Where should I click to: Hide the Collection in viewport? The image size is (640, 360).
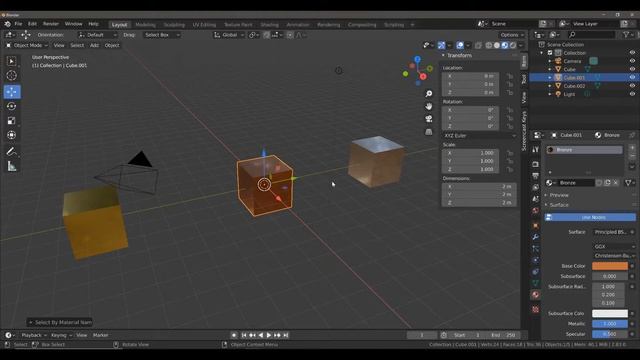coord(632,53)
